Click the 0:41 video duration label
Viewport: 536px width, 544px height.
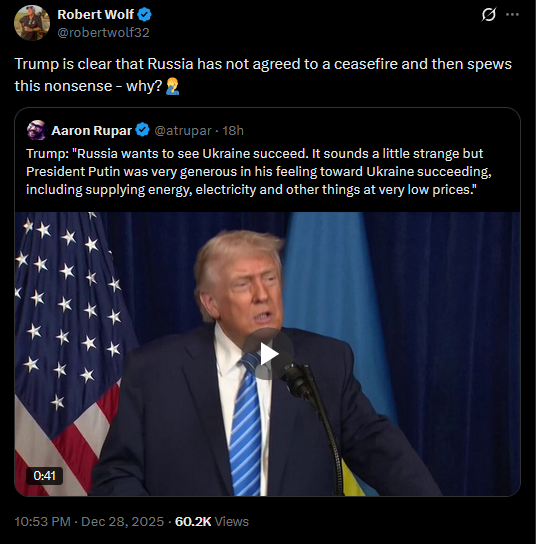[44, 476]
